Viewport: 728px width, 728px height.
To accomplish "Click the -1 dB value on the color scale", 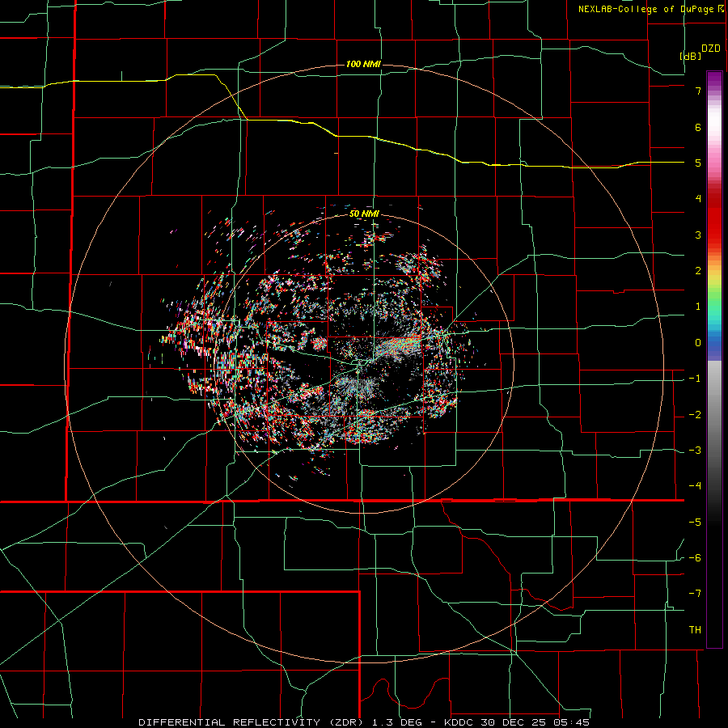I will (695, 379).
